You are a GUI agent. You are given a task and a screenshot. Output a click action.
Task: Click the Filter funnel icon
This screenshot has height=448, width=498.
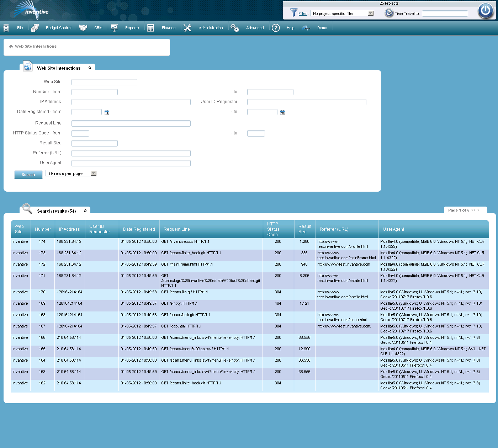coord(293,13)
